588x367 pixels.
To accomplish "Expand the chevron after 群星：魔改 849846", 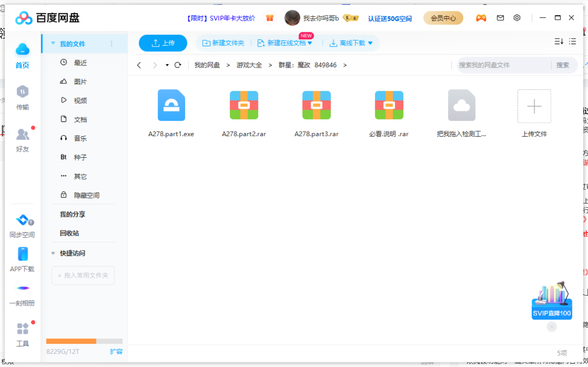I will [345, 65].
